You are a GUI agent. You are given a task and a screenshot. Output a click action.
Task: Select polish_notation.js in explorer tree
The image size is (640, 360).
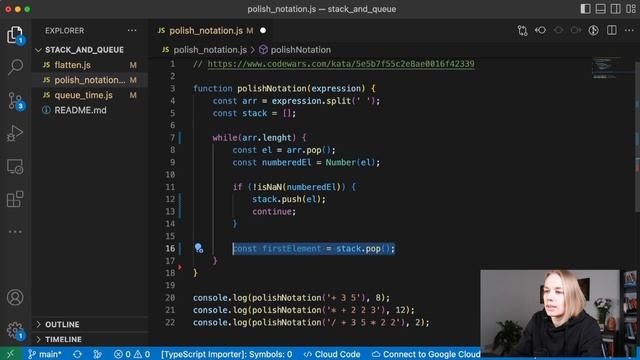tap(90, 80)
